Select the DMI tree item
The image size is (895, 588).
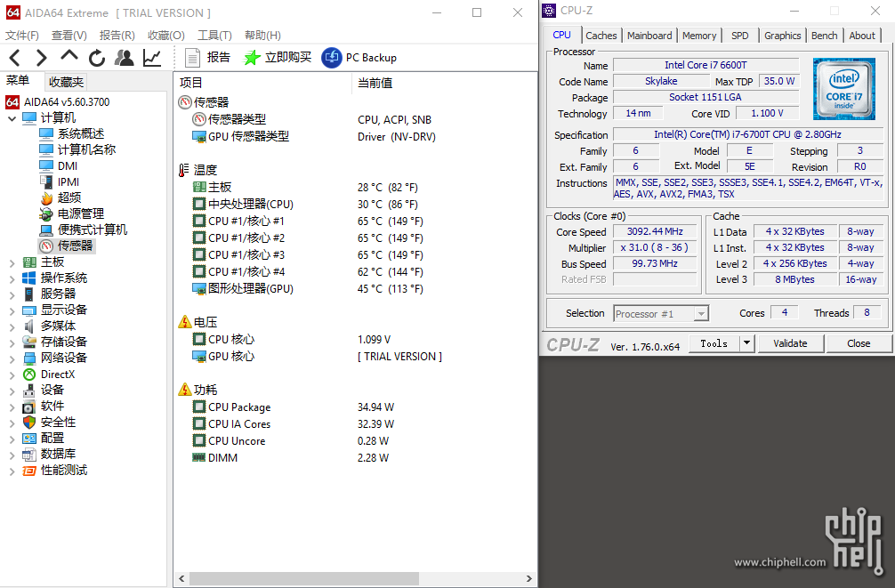(x=58, y=165)
